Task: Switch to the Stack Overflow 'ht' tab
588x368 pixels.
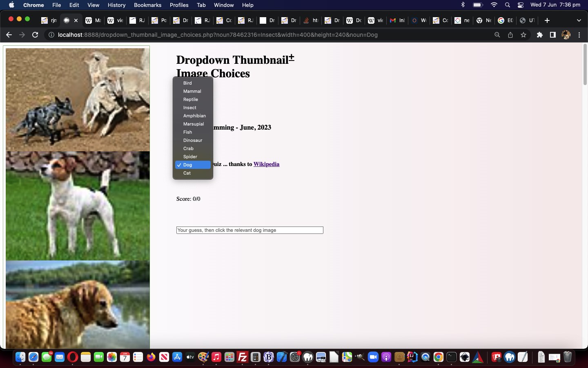Action: point(311,20)
